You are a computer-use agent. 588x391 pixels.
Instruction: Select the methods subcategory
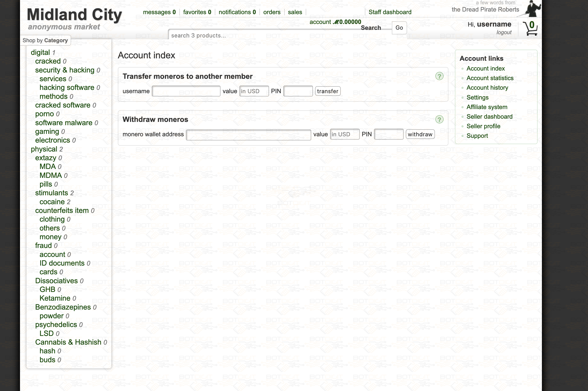(53, 96)
